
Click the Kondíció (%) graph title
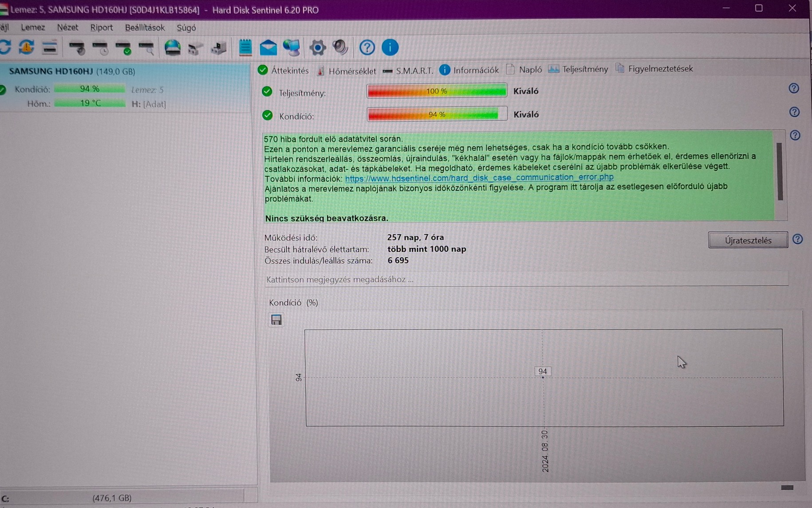coord(294,303)
